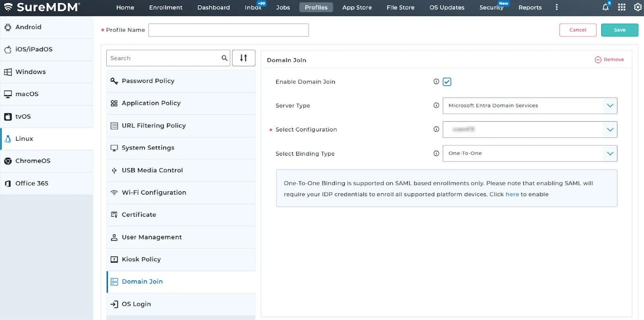The image size is (644, 320).
Task: Click the Server Type info icon
Action: (436, 105)
